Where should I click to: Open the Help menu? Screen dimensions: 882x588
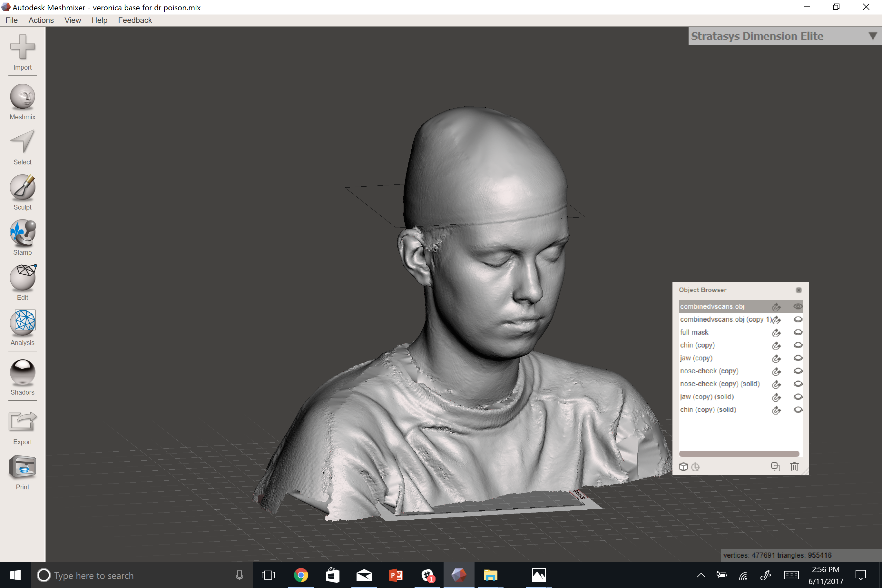tap(99, 20)
